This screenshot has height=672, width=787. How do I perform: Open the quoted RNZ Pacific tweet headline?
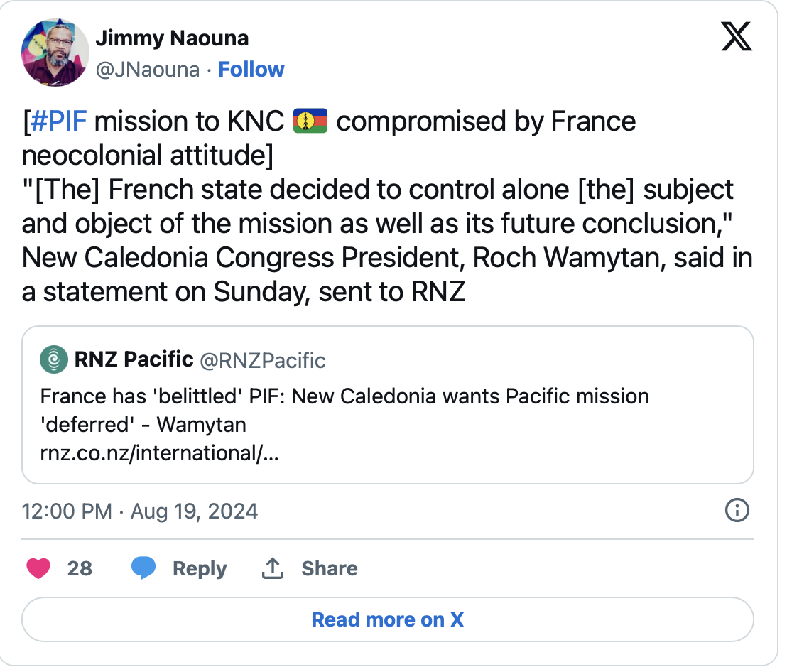click(344, 410)
